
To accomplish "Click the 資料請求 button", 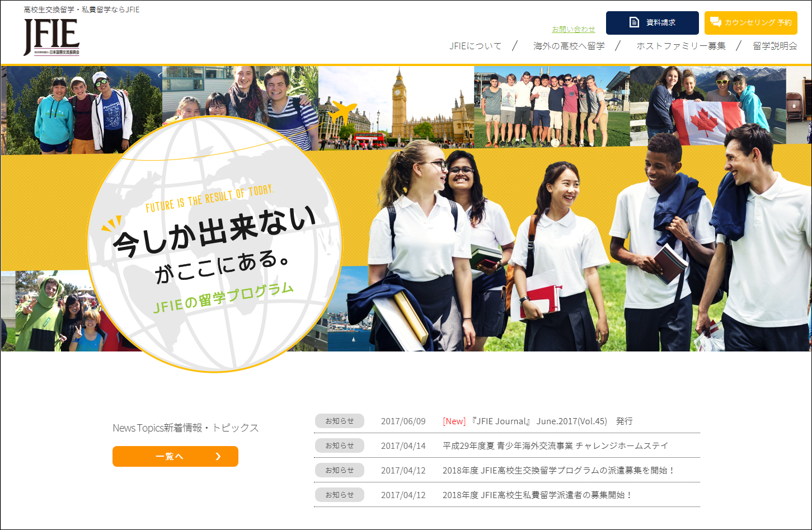I will [652, 22].
